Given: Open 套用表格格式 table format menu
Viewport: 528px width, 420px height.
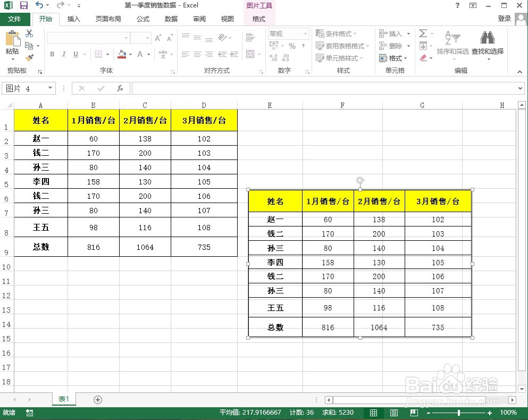Looking at the screenshot, I should (342, 46).
